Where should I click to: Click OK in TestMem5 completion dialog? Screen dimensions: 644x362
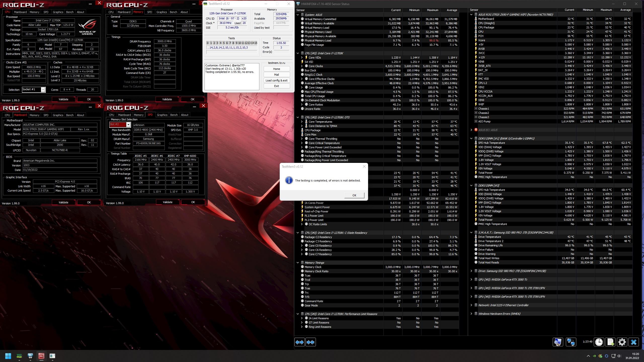[354, 195]
